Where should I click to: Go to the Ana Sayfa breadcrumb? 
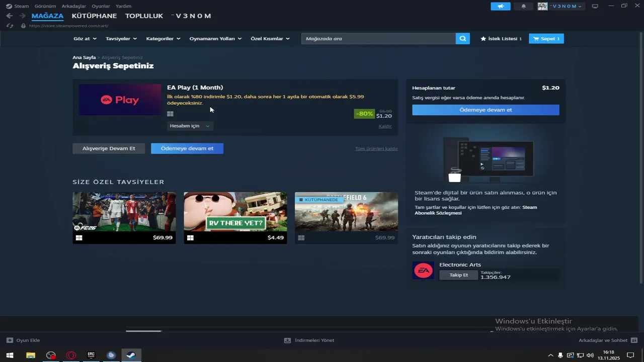pos(84,58)
